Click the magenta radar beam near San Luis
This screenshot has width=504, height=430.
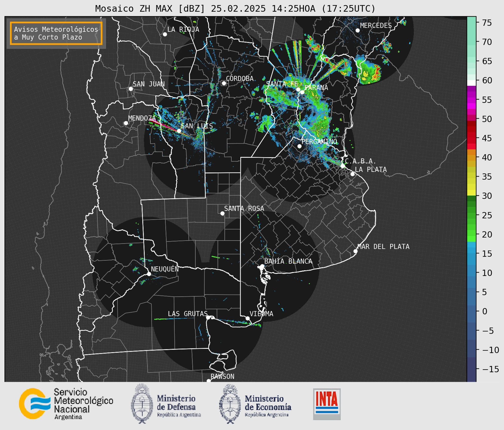point(164,125)
